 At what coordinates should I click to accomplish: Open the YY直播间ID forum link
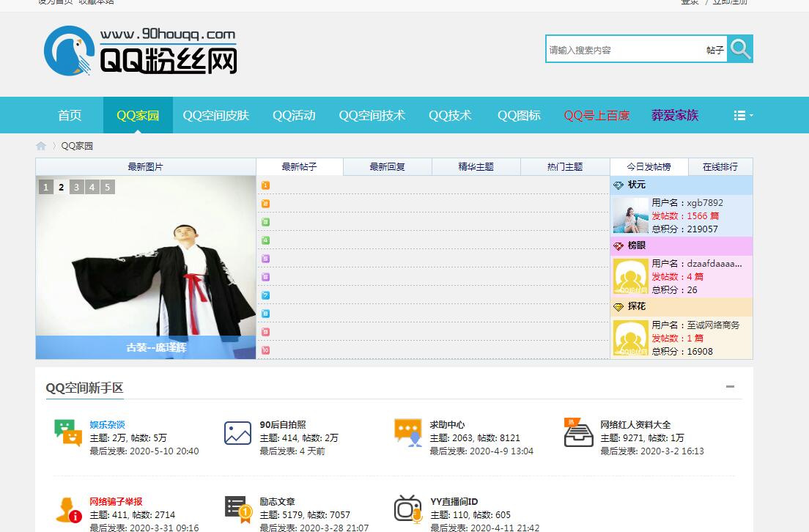tap(454, 501)
